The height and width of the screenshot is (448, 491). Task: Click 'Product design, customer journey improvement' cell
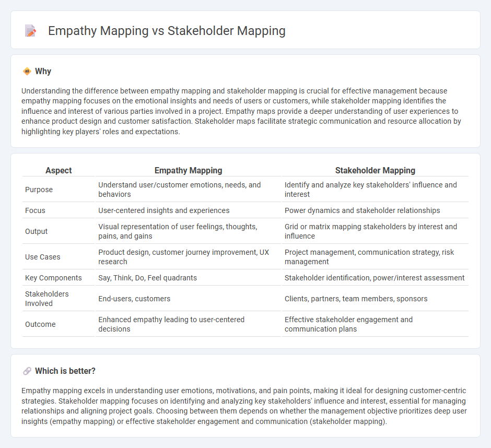coord(188,257)
